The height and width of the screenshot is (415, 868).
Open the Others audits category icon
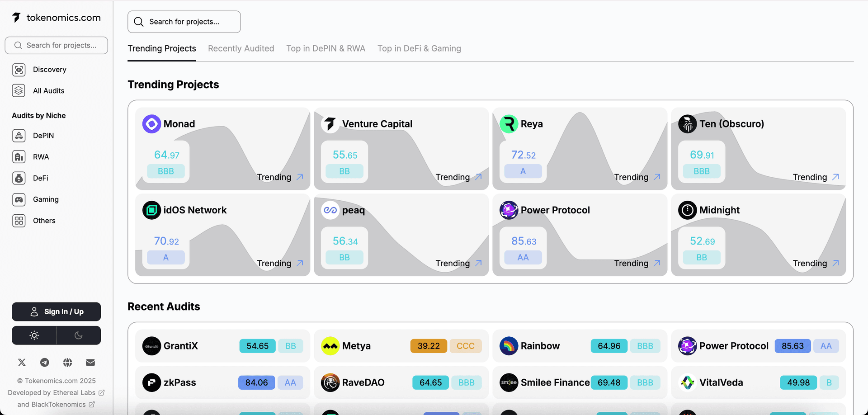point(19,221)
